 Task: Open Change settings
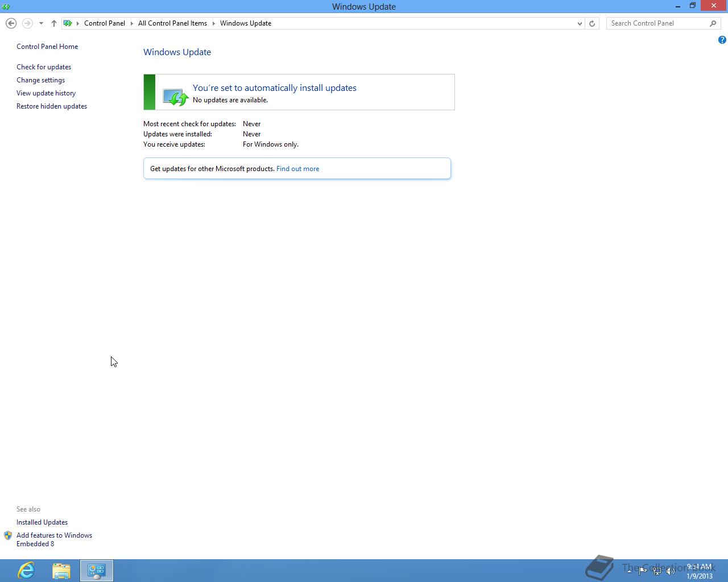click(x=40, y=80)
